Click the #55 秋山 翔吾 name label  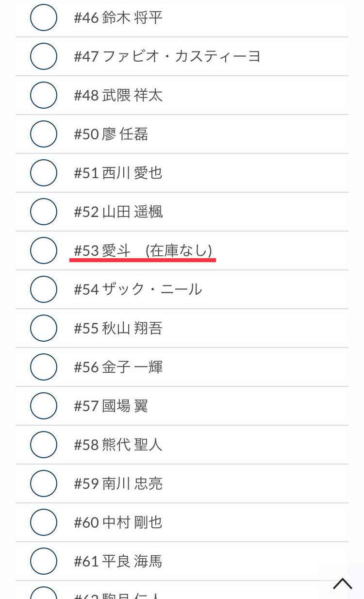tap(119, 328)
